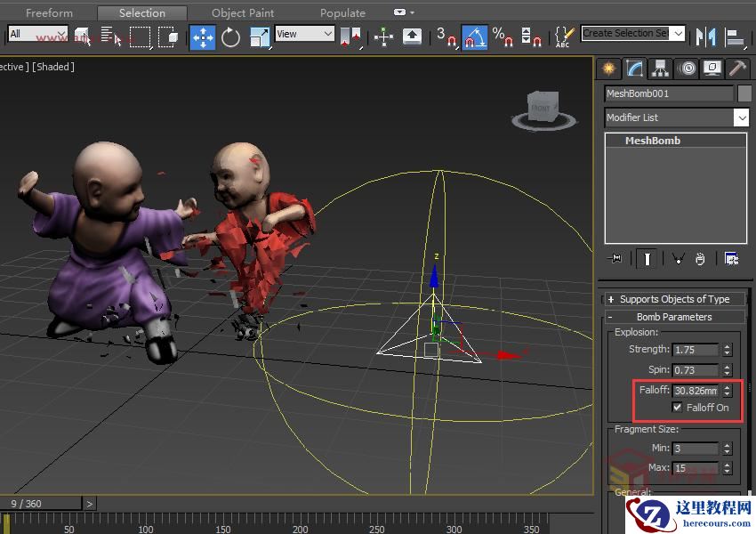Open the Create command panel tab

point(608,69)
